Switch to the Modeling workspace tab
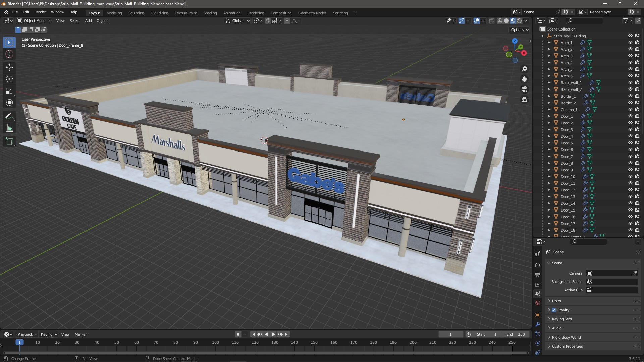Image resolution: width=644 pixels, height=362 pixels. tap(114, 13)
